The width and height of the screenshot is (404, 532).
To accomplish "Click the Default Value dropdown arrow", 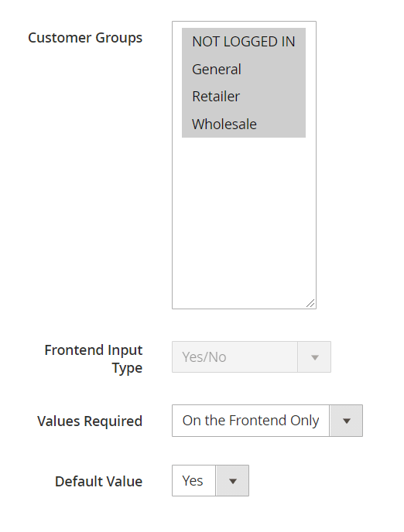I will [x=232, y=481].
